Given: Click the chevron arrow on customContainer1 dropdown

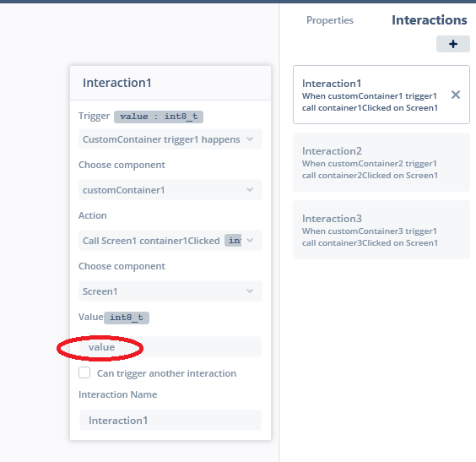Looking at the screenshot, I should pyautogui.click(x=250, y=189).
